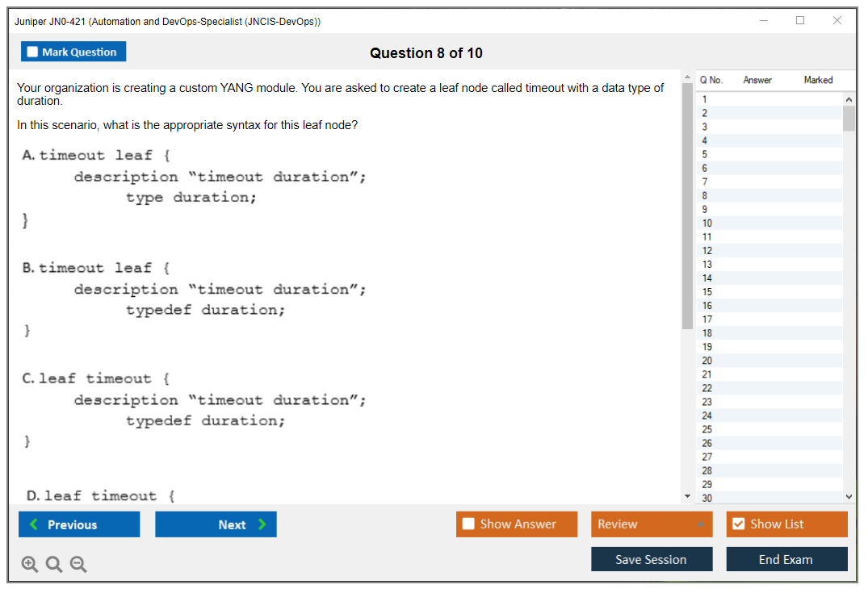Check the Mark Question checkbox
The height and width of the screenshot is (593, 868).
(x=33, y=52)
